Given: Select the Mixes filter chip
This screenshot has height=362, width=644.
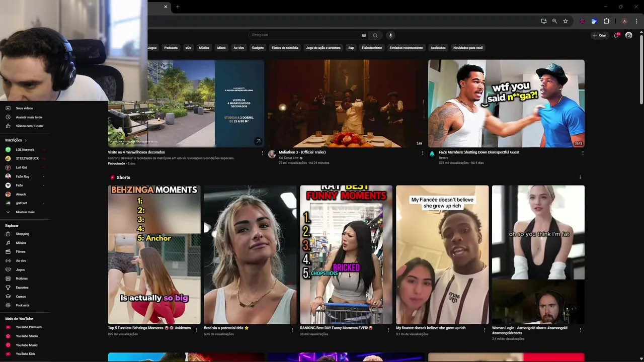Looking at the screenshot, I should coord(221,48).
